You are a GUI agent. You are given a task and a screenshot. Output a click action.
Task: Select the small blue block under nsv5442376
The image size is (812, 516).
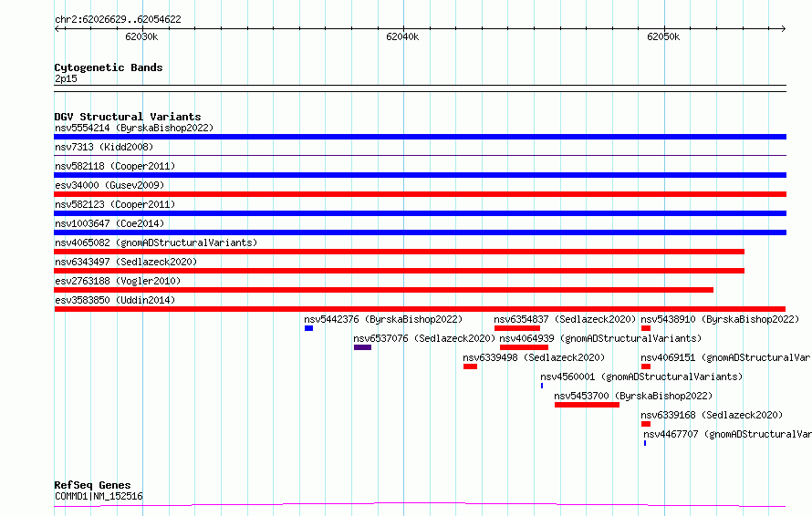click(x=308, y=328)
